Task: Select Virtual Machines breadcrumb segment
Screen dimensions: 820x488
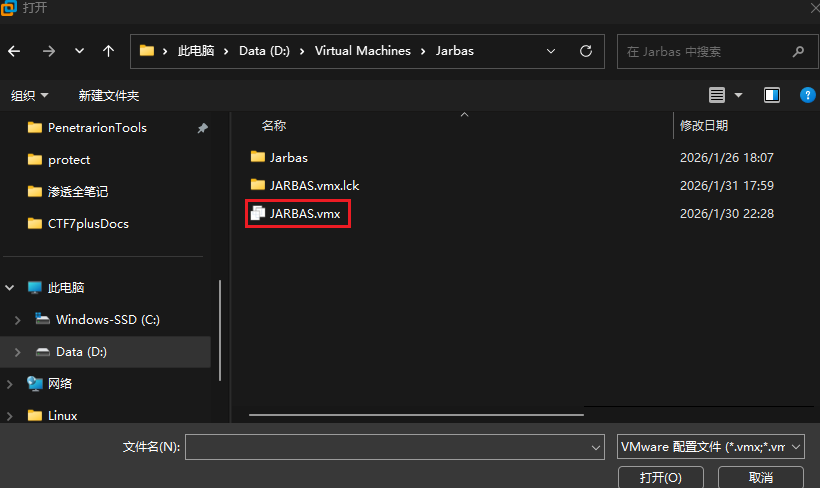Action: point(362,51)
